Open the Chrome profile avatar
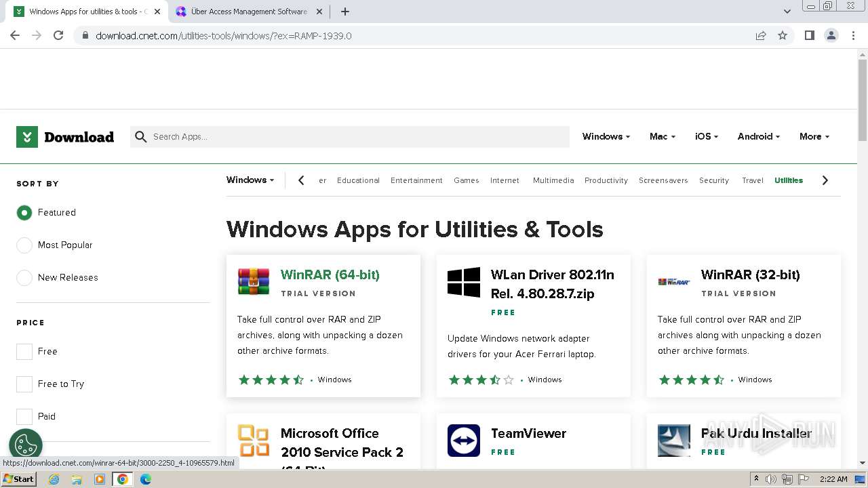Viewport: 868px width, 488px height. point(831,35)
